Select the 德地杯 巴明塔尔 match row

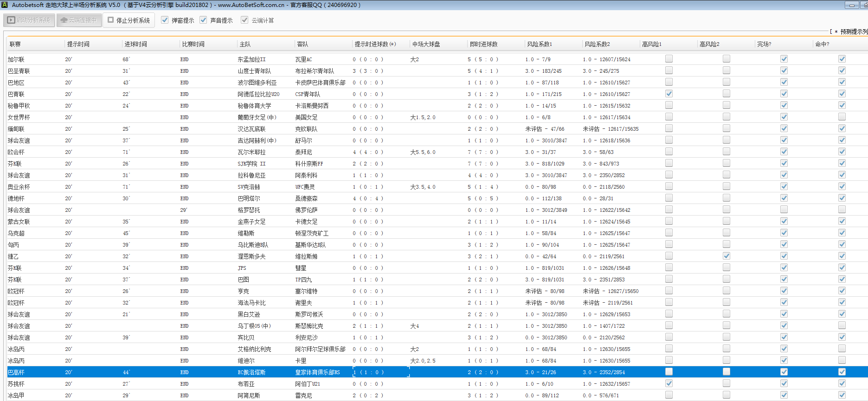[249, 198]
